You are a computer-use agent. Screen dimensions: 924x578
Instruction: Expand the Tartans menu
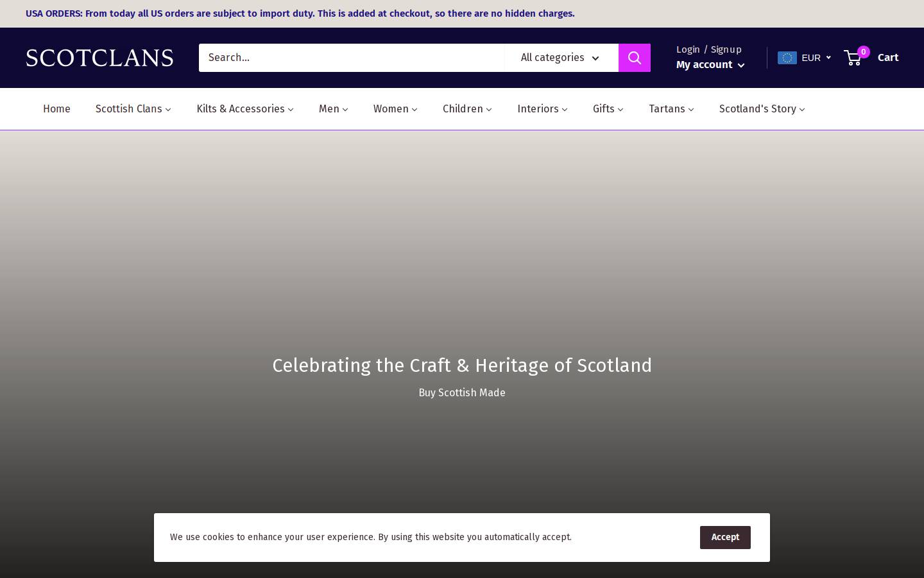click(671, 109)
